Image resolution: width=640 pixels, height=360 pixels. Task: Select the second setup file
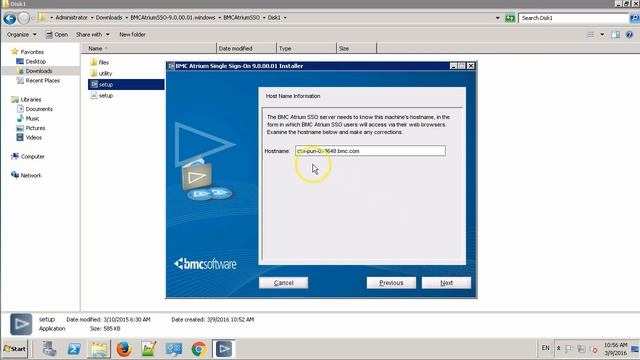tap(102, 96)
